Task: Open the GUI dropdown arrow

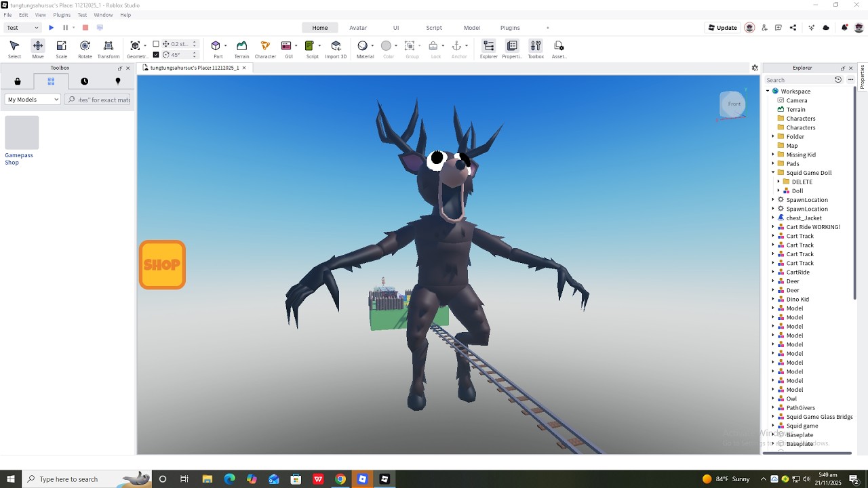Action: (296, 46)
